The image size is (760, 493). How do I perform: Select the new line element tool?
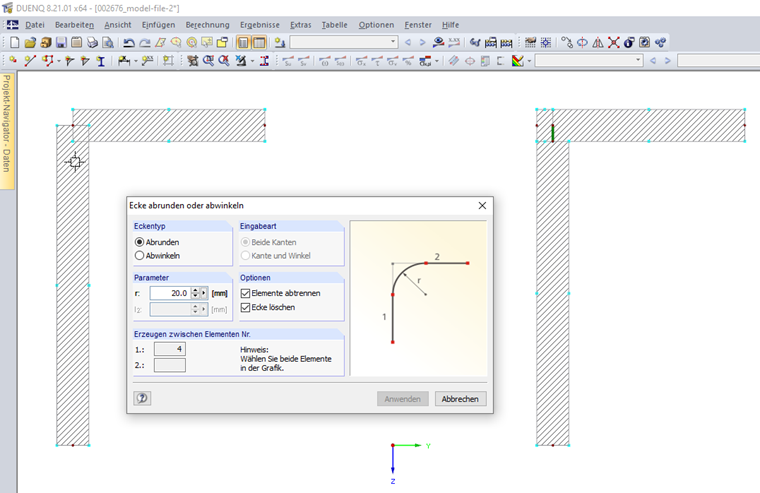[30, 61]
